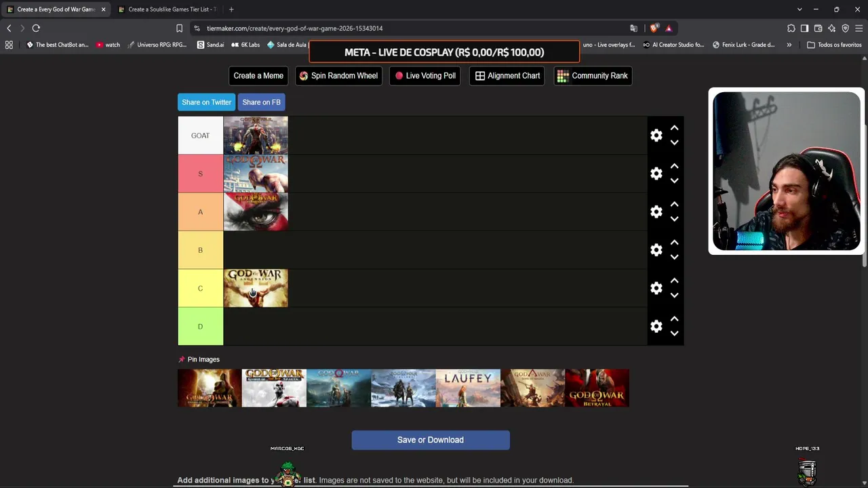This screenshot has width=868, height=488.
Task: Share the tier list on FB
Action: pos(261,102)
